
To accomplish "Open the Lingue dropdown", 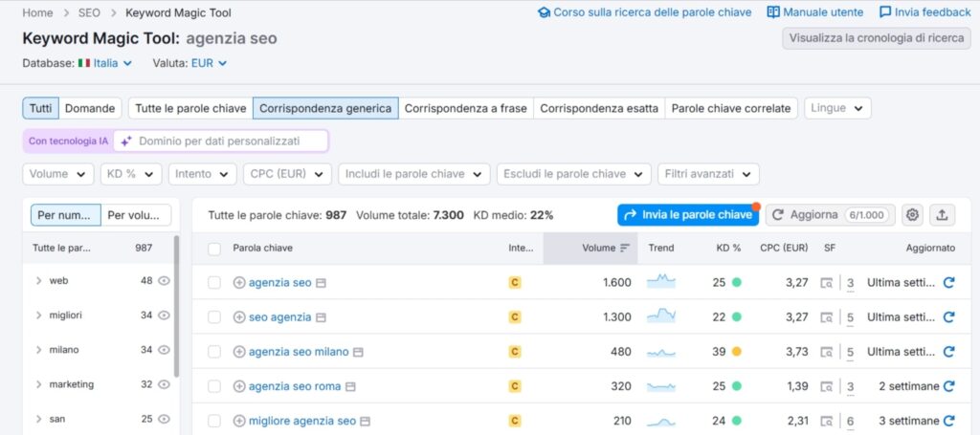I will 837,108.
